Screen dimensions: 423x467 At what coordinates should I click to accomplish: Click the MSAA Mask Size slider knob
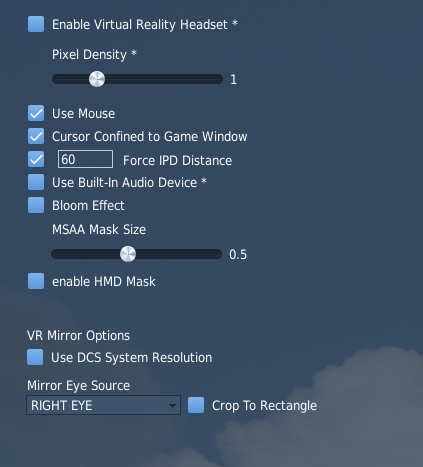[x=128, y=254]
